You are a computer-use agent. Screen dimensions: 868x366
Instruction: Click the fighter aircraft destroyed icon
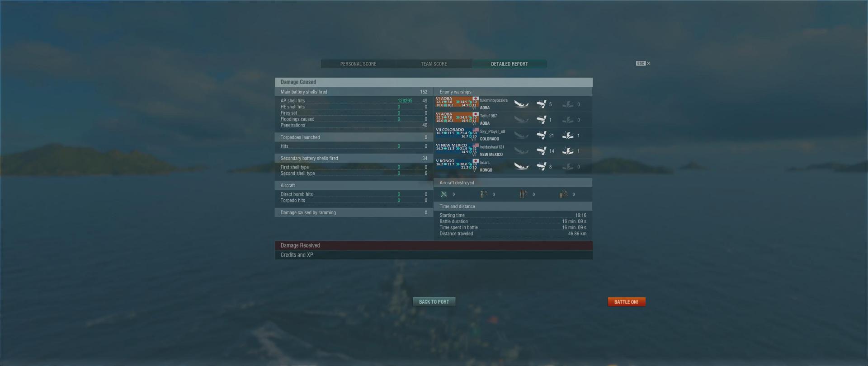(444, 194)
